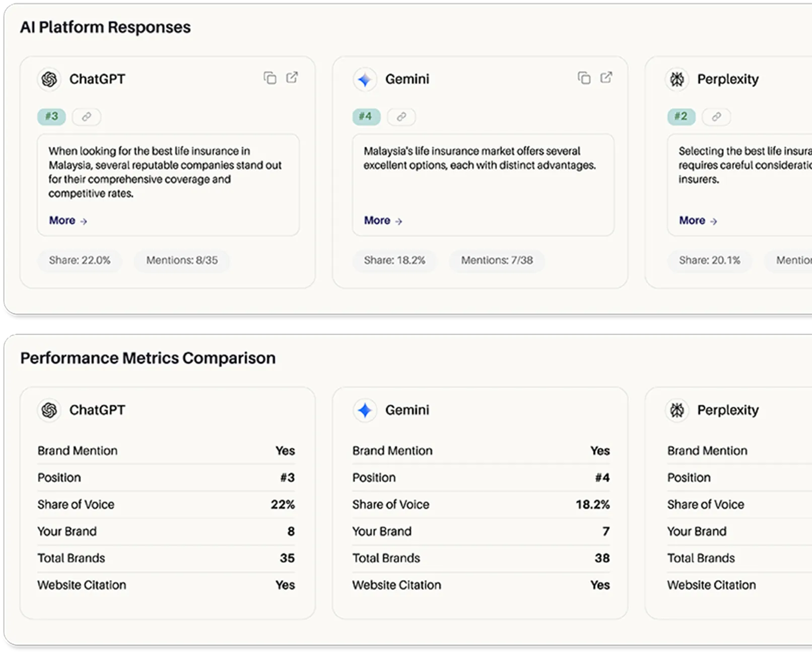This screenshot has height=654, width=812.
Task: Click the link icon badge in ChatGPT card
Action: [x=87, y=116]
